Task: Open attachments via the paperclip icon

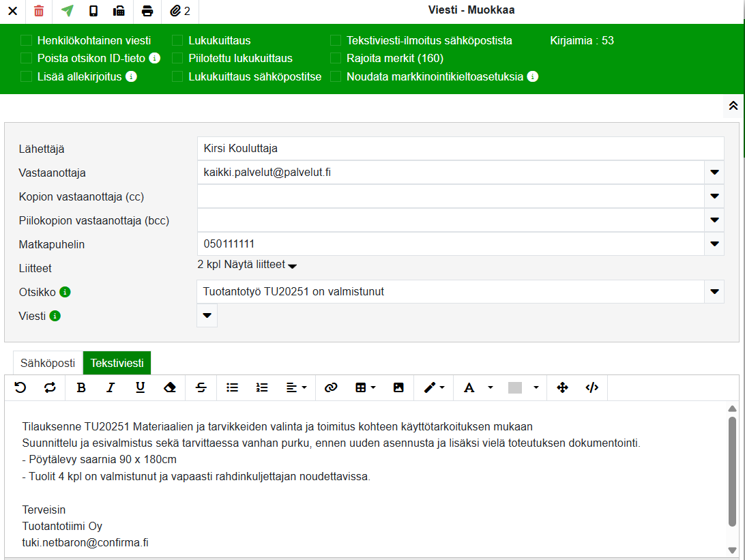Action: pyautogui.click(x=180, y=11)
